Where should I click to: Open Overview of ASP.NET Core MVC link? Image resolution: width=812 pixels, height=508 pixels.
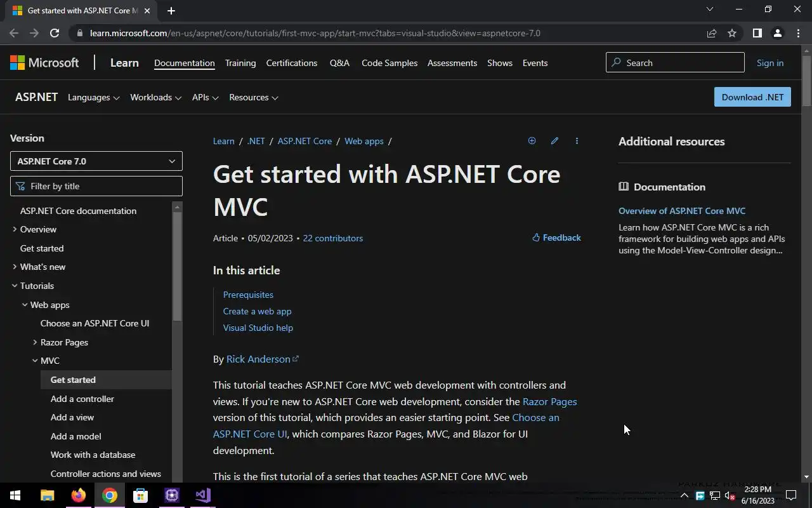(x=682, y=211)
